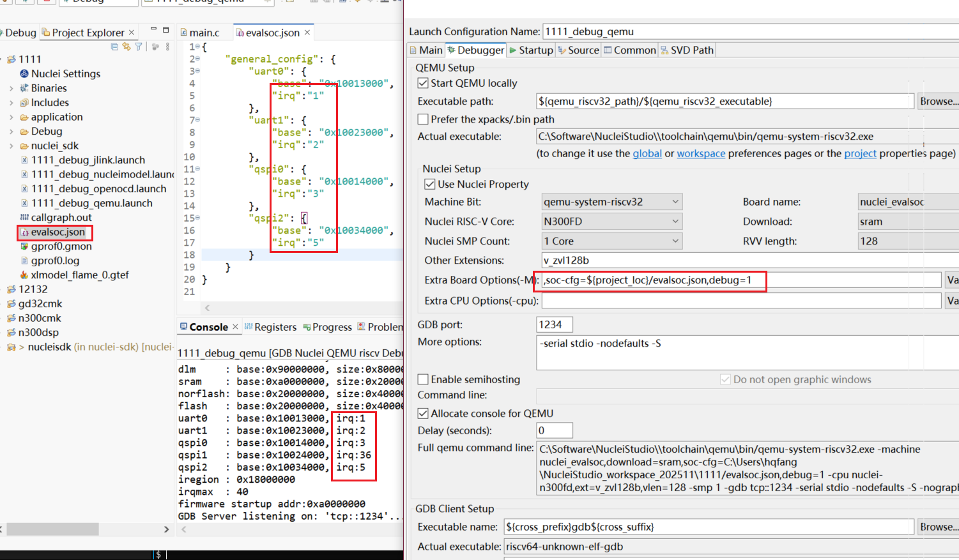Toggle Start QEMU locally checkbox
Image resolution: width=959 pixels, height=560 pixels.
423,83
